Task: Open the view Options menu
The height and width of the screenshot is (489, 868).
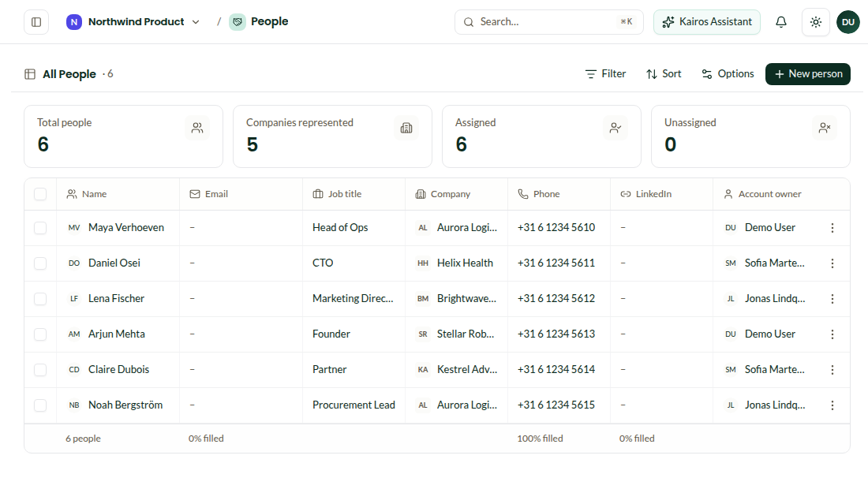Action: tap(728, 74)
